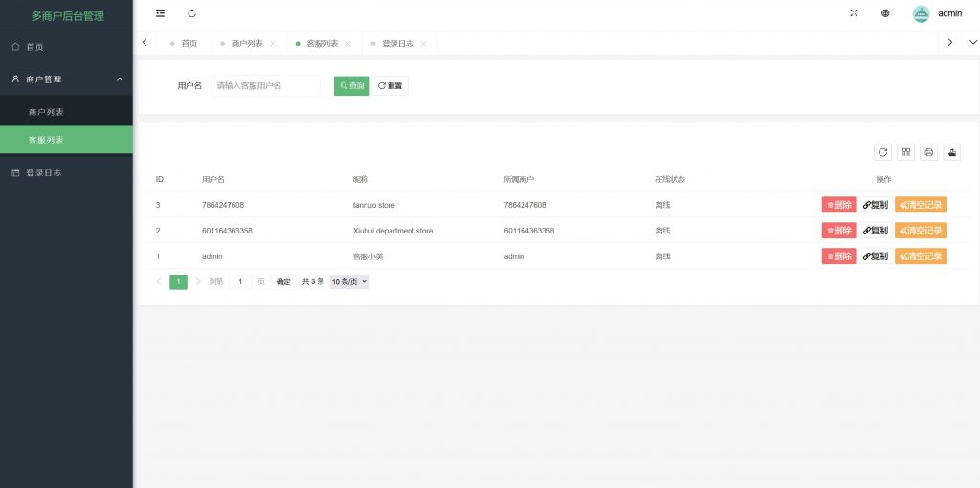Select page 1 in pagination
Screen dimensions: 980x488
(x=178, y=282)
